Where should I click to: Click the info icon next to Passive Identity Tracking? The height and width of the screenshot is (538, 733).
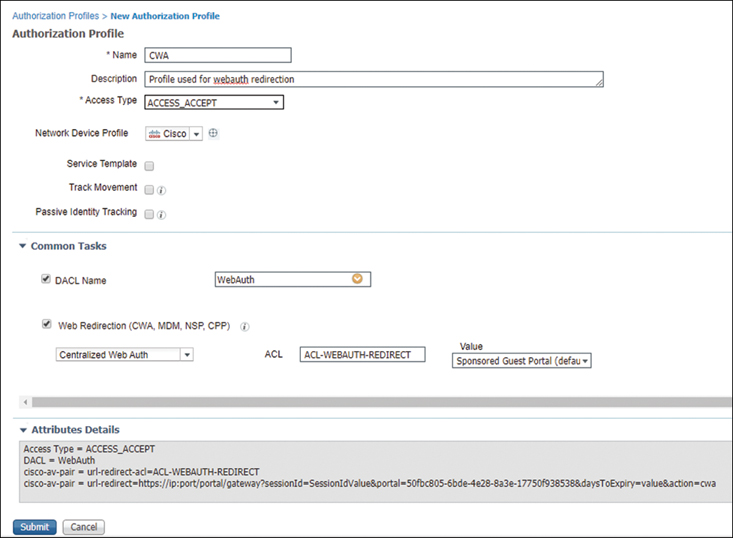[161, 214]
